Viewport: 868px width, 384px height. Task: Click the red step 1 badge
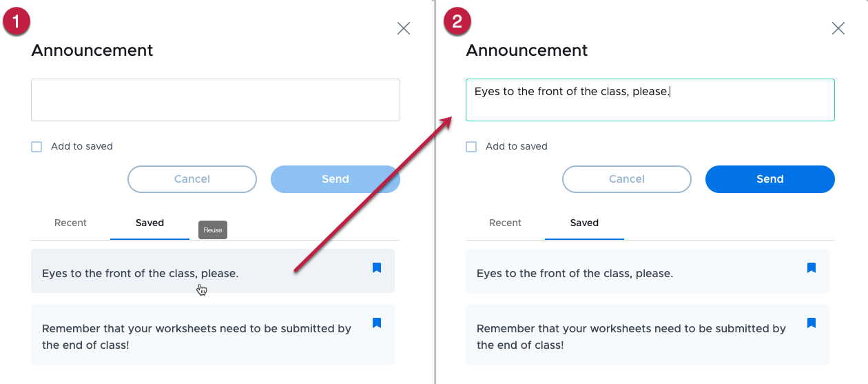[x=17, y=21]
